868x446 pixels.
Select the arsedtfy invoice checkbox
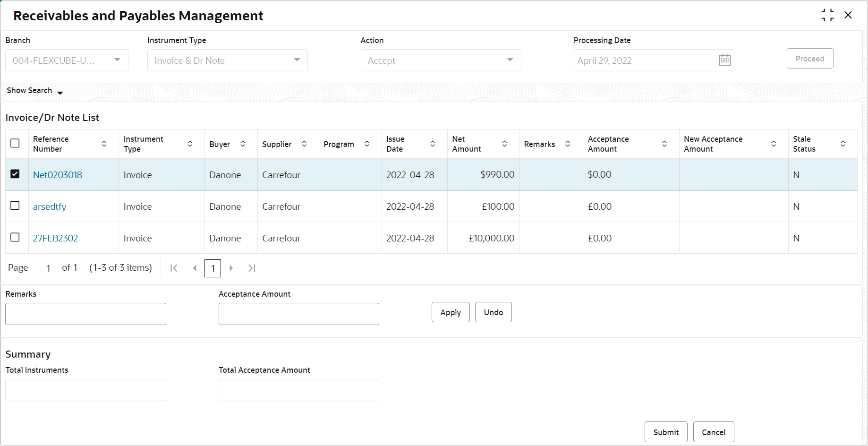point(15,206)
